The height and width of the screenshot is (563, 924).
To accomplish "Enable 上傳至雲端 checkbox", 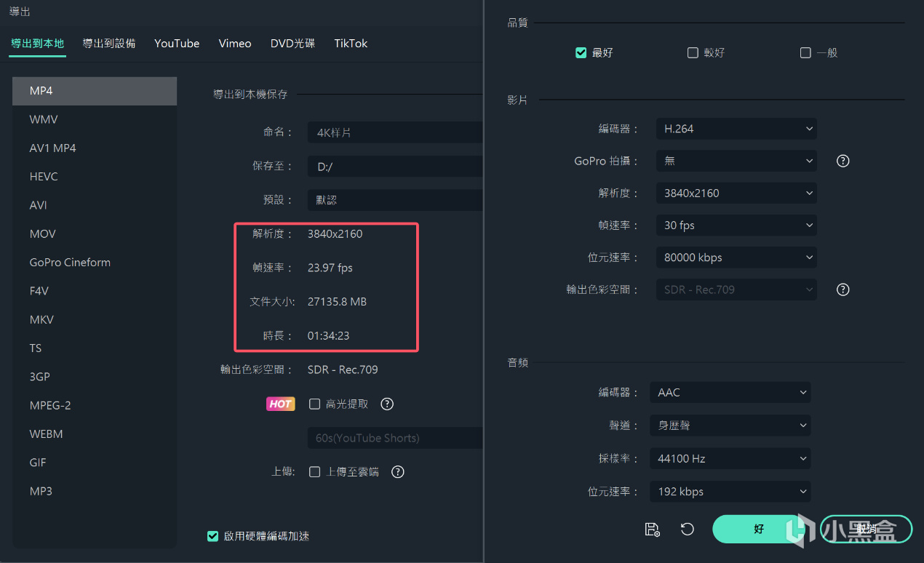I will pos(315,471).
